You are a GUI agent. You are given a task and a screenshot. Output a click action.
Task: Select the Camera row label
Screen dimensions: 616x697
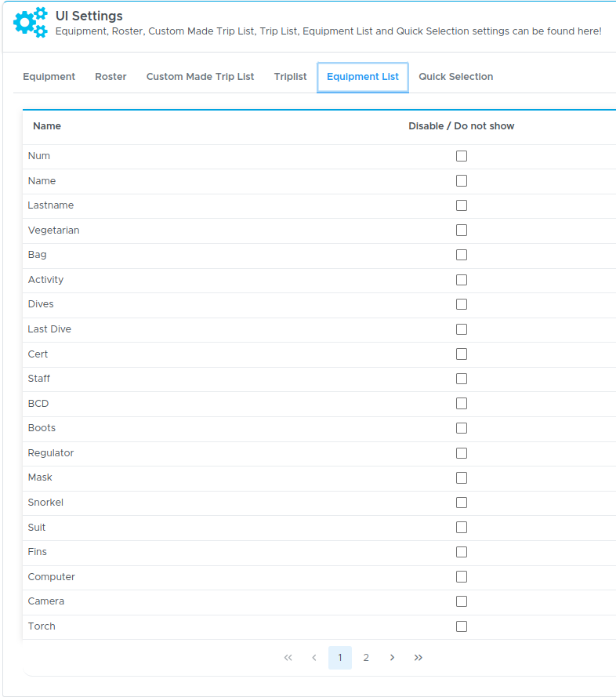[45, 601]
